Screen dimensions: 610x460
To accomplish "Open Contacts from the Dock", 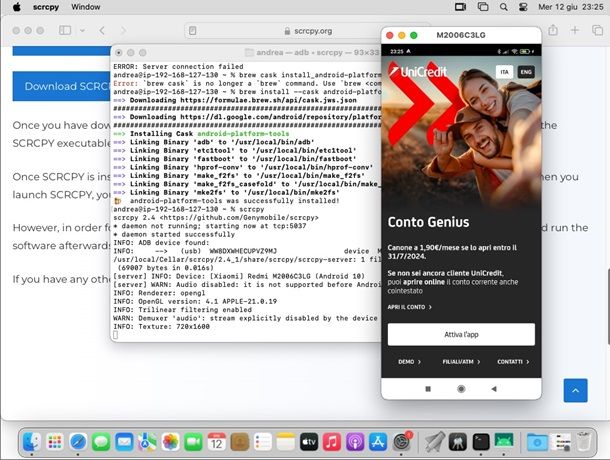I will 240,442.
